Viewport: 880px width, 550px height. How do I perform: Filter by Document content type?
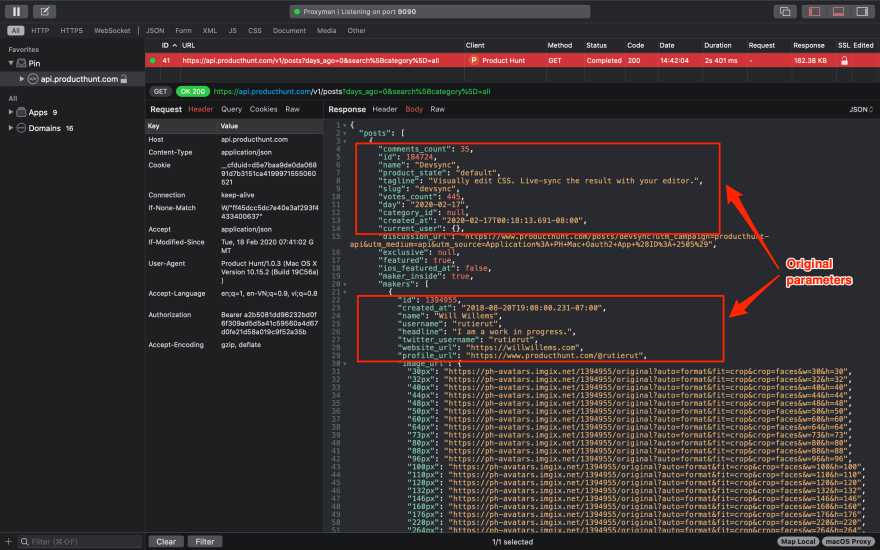tap(289, 31)
